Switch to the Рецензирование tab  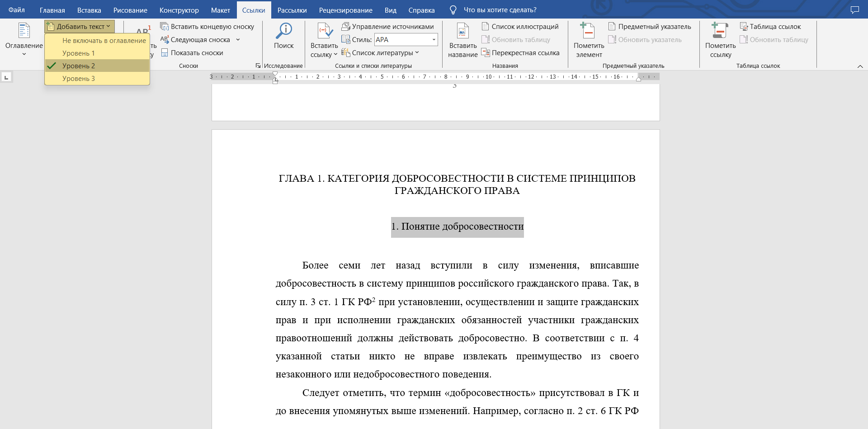click(346, 10)
